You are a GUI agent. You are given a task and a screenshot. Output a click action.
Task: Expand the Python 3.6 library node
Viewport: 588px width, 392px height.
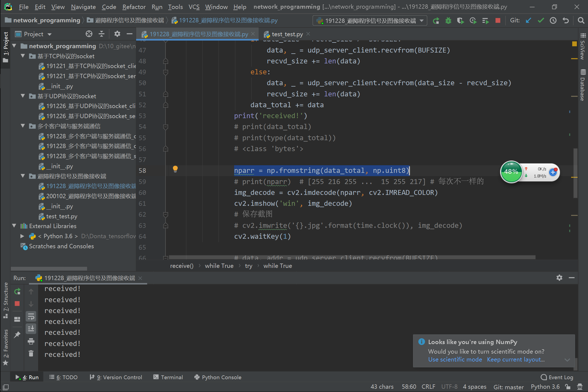pyautogui.click(x=22, y=236)
